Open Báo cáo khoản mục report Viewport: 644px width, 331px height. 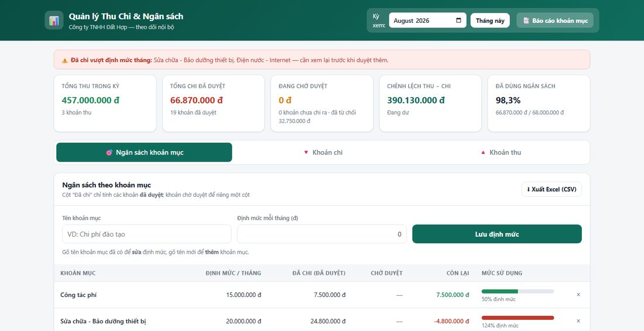pos(555,21)
